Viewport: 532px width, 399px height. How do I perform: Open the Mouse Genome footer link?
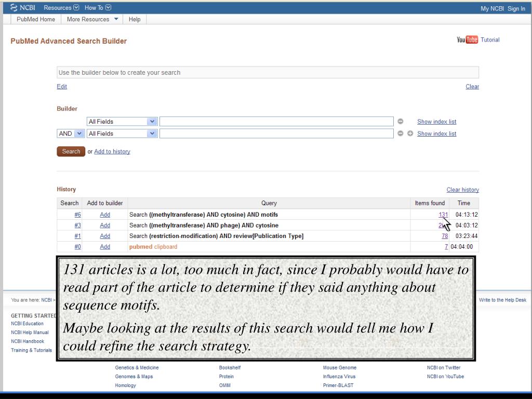pos(340,367)
